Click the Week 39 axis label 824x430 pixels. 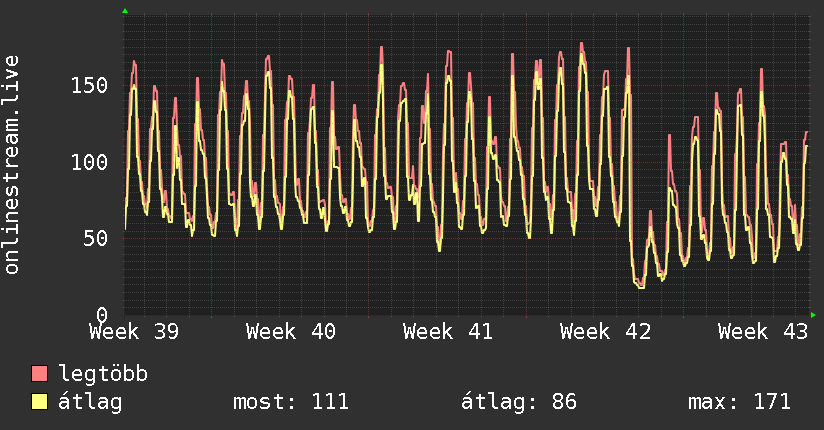pos(134,332)
